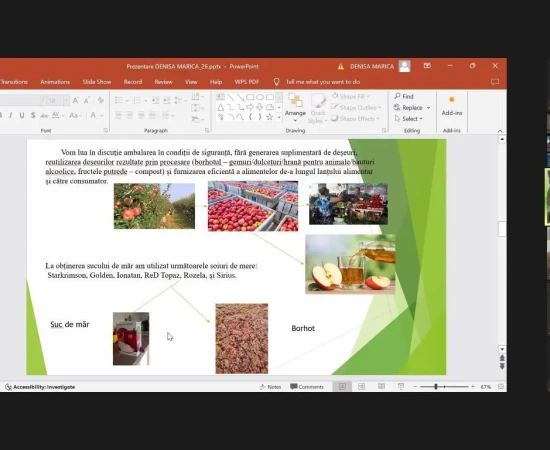Open Add or Remove Columns dropdown
The width and height of the screenshot is (550, 450).
(167, 115)
